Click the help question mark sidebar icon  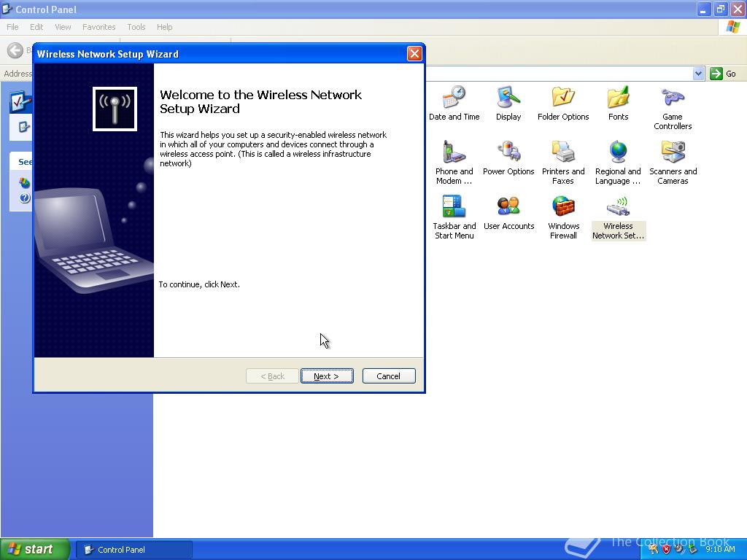[25, 198]
